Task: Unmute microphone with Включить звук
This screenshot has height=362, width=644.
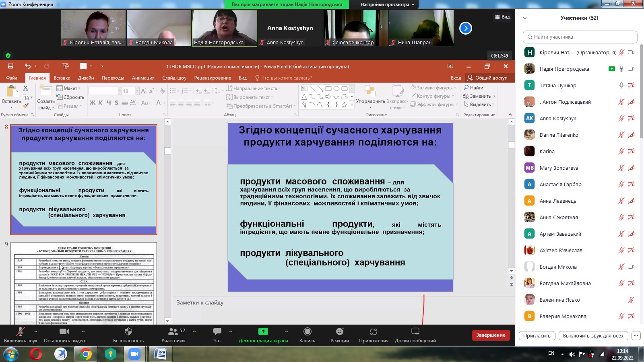Action: click(x=20, y=331)
